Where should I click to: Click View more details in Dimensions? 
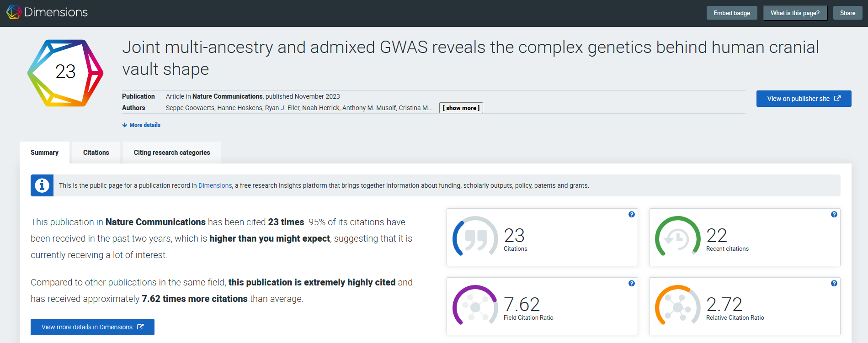click(x=92, y=327)
